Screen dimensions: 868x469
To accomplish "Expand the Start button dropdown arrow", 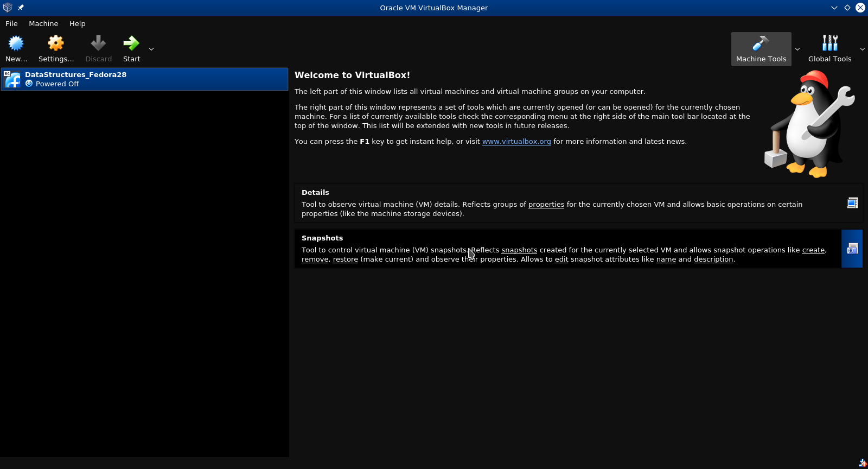I will point(151,49).
